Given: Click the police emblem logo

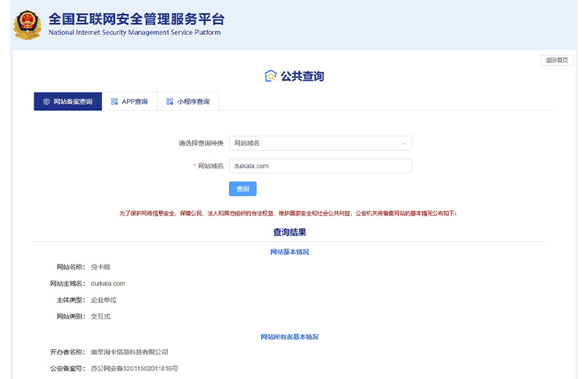Looking at the screenshot, I should pos(28,24).
